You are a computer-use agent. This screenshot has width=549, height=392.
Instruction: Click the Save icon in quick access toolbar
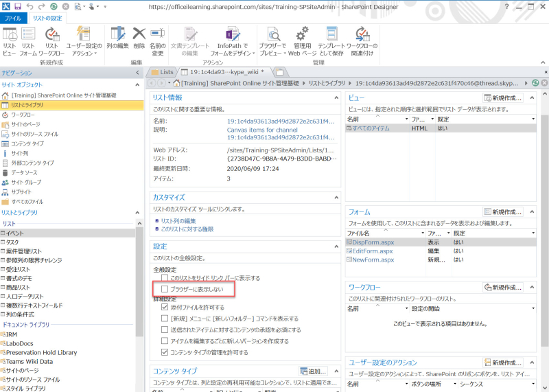pos(18,6)
